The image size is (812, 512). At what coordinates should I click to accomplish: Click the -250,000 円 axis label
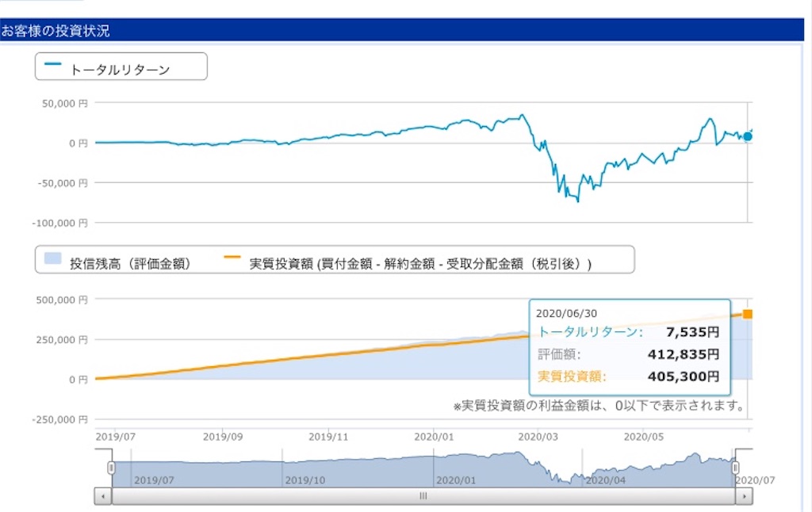60,419
